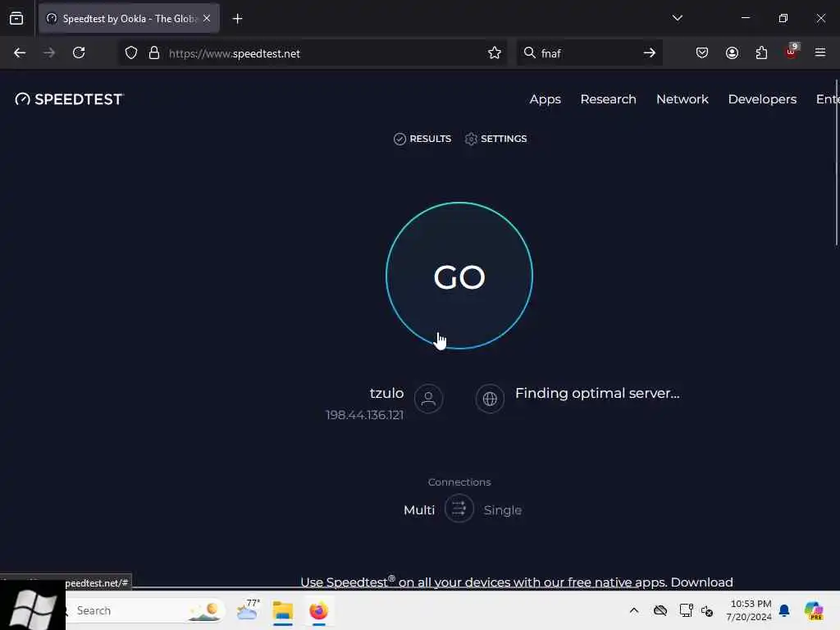Click the cloud sync tray icon

click(x=660, y=610)
